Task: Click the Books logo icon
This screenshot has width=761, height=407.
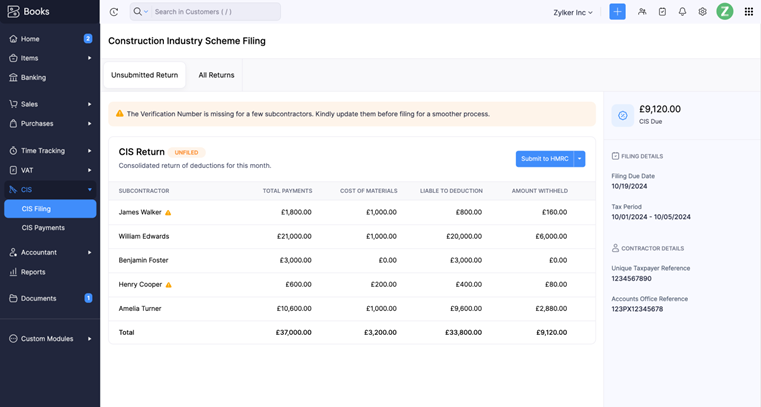Action: [13, 11]
